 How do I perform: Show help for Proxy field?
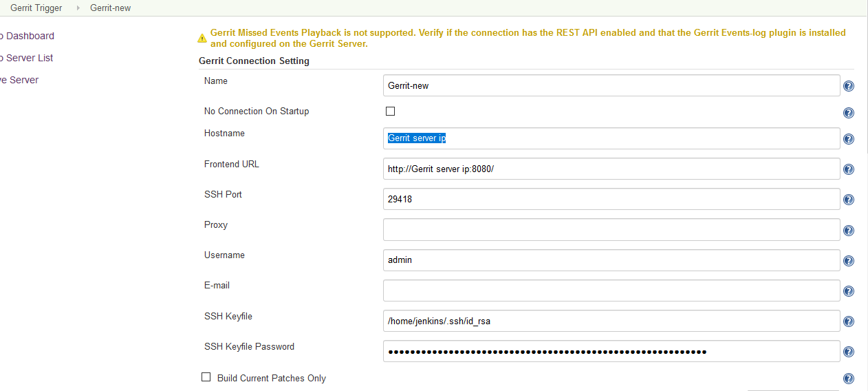[849, 231]
